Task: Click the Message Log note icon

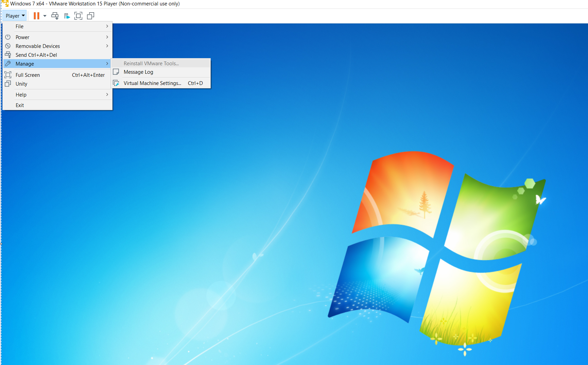Action: (116, 72)
